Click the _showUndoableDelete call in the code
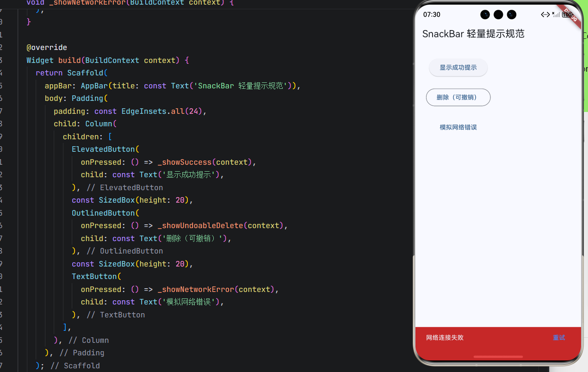Image resolution: width=588 pixels, height=372 pixels. pyautogui.click(x=200, y=226)
